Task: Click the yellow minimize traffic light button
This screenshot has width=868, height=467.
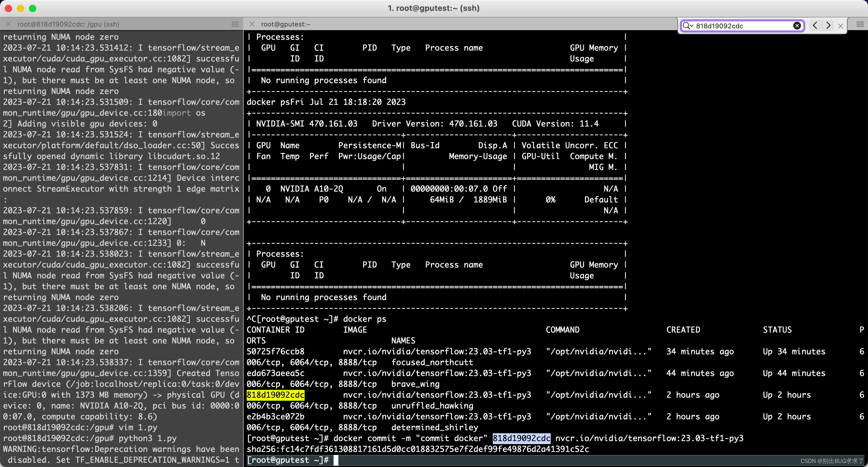Action: click(20, 8)
